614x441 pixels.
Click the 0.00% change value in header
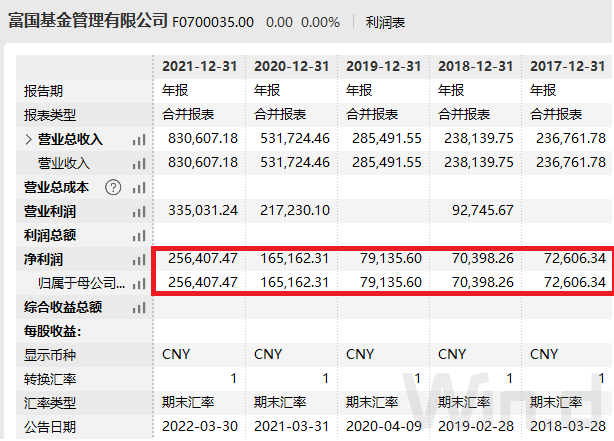click(x=320, y=22)
